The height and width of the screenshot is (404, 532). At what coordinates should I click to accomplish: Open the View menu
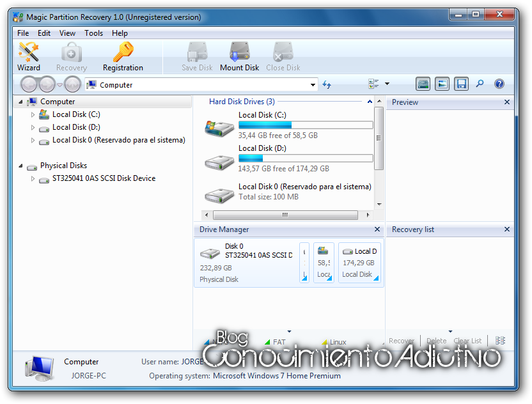click(67, 33)
